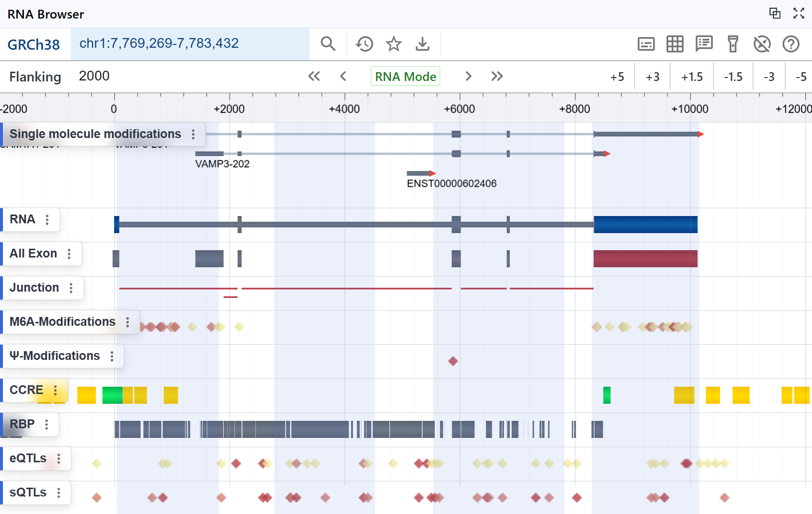The width and height of the screenshot is (812, 514).
Task: Zoom in using the +5 button
Action: pos(617,77)
